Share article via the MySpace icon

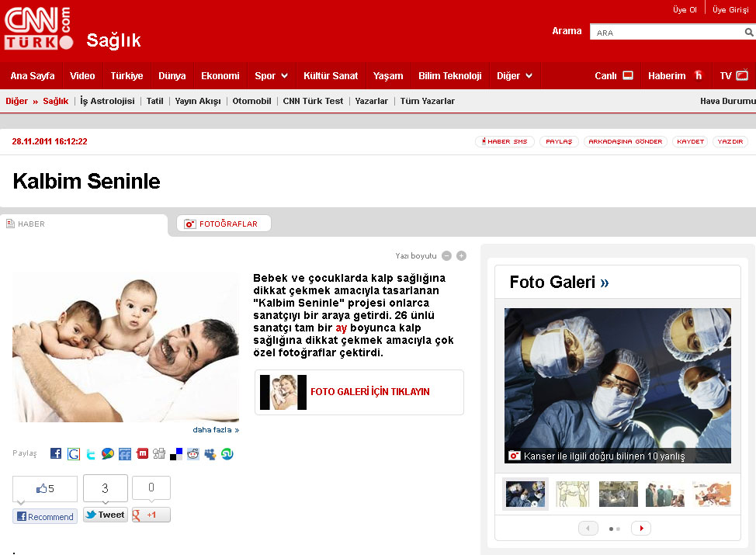pos(210,454)
